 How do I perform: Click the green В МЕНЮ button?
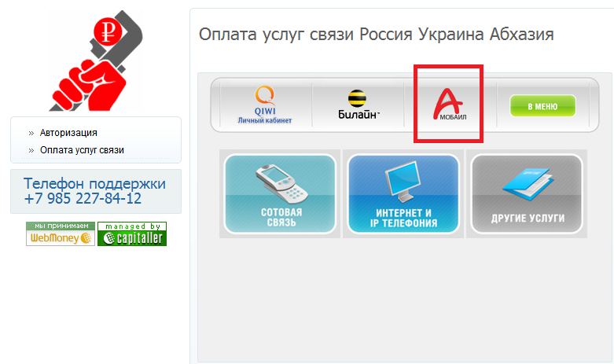pos(542,106)
